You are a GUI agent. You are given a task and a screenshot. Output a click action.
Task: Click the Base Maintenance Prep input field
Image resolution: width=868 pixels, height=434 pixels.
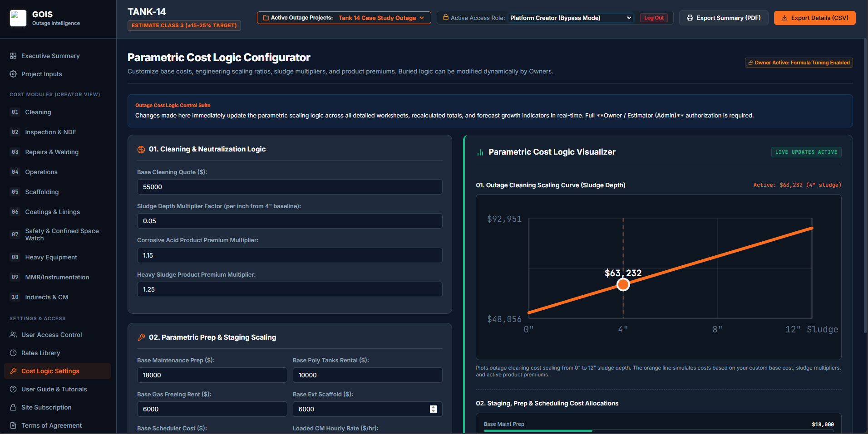(212, 375)
